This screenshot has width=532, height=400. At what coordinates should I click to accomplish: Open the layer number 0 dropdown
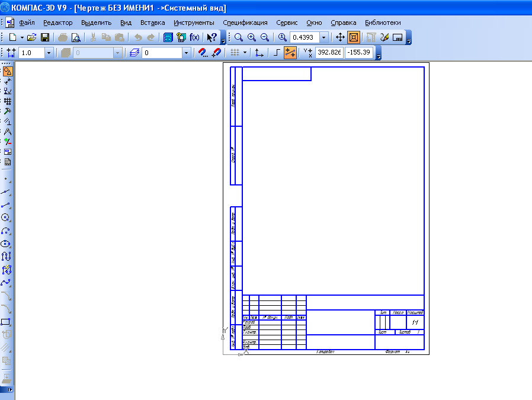[186, 53]
